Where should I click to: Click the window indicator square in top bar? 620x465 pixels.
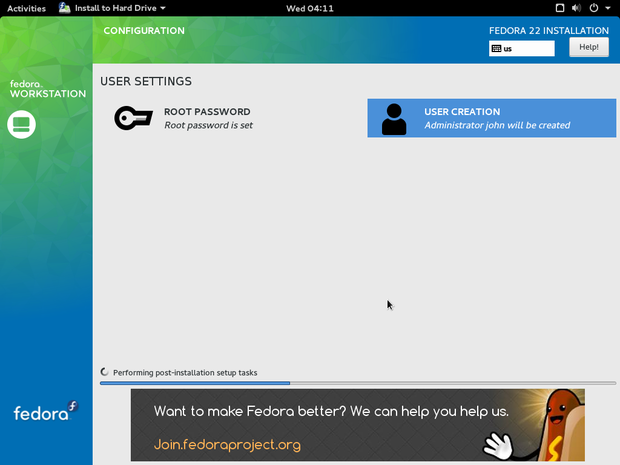pyautogui.click(x=560, y=8)
